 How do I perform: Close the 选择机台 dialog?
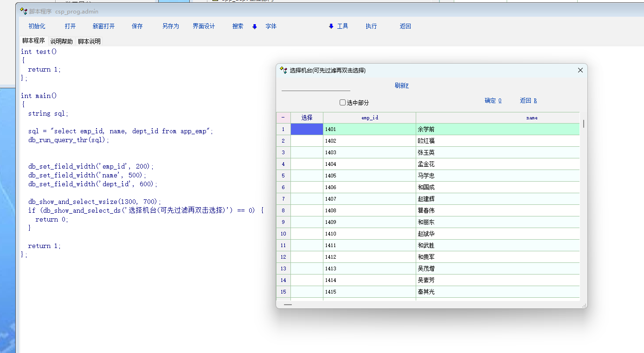(580, 70)
